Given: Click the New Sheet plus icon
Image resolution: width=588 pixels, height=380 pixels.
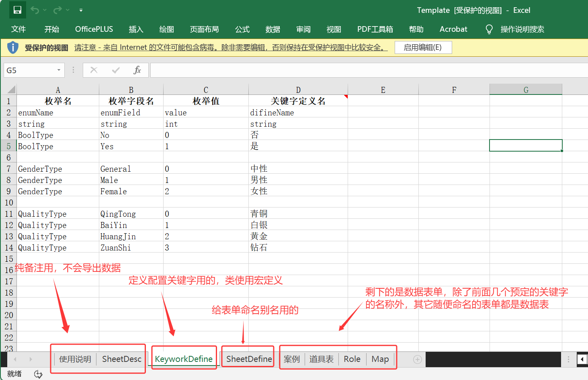Looking at the screenshot, I should 418,359.
